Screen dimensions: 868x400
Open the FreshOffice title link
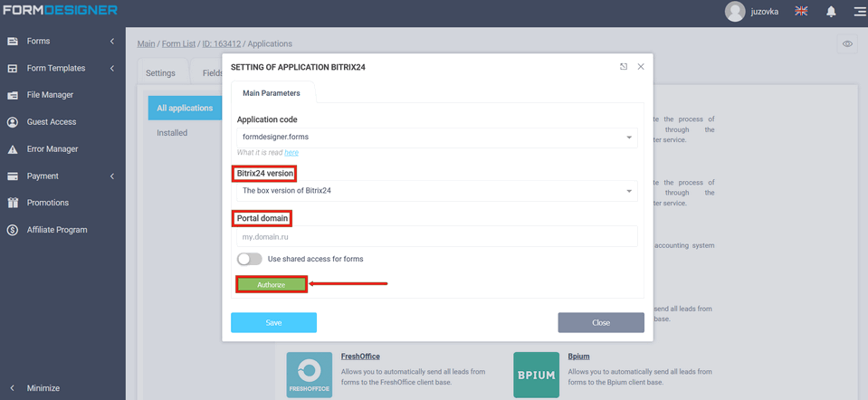pyautogui.click(x=360, y=357)
